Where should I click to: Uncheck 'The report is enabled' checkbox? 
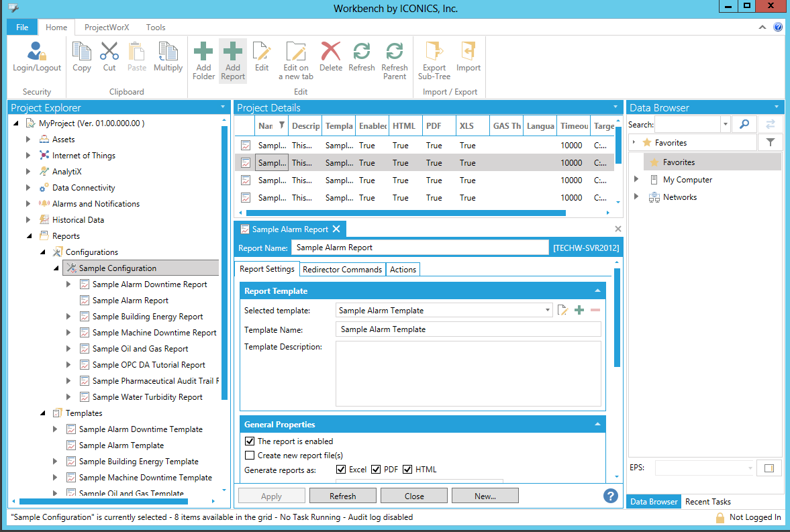[x=250, y=441]
